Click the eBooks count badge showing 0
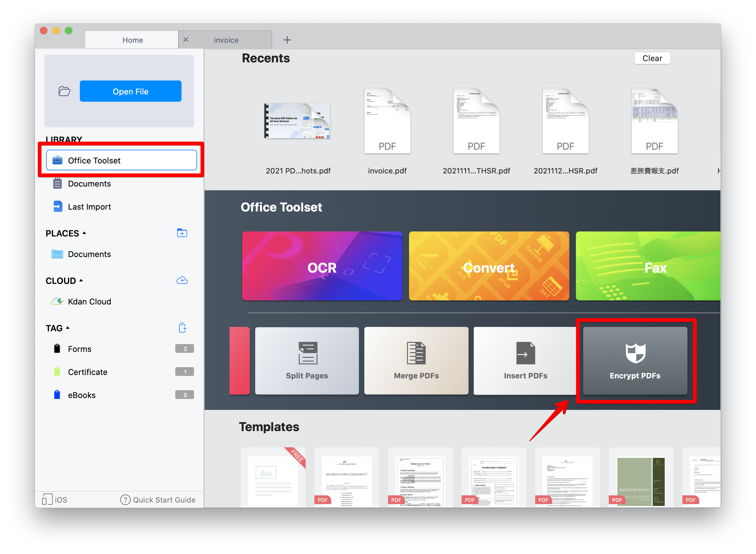Screen dimensions: 756x554 tap(184, 395)
